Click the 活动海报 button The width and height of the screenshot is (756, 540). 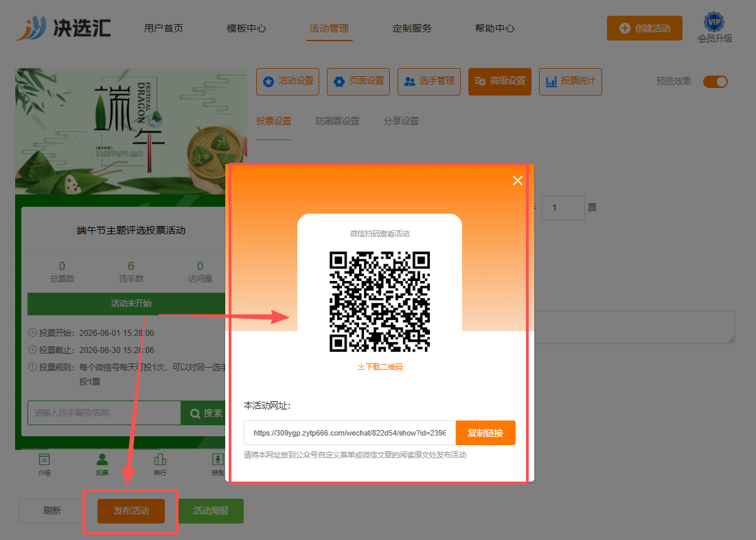tap(211, 510)
